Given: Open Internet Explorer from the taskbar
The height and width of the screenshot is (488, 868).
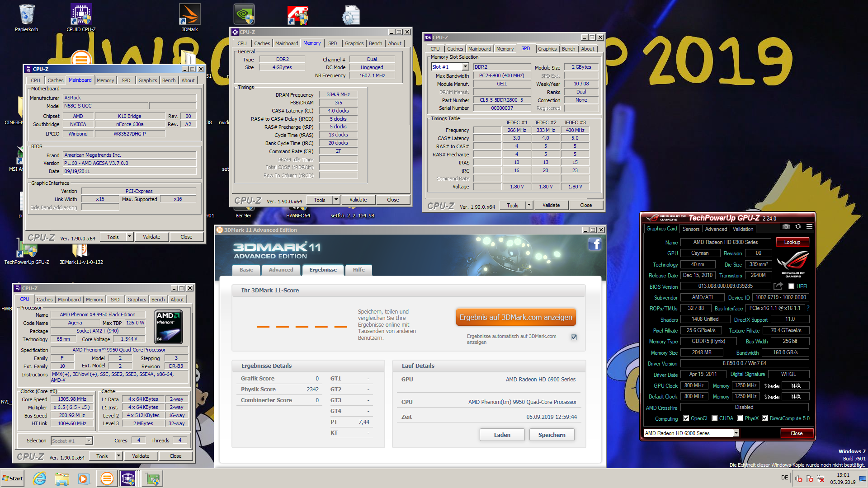Looking at the screenshot, I should coord(40,479).
